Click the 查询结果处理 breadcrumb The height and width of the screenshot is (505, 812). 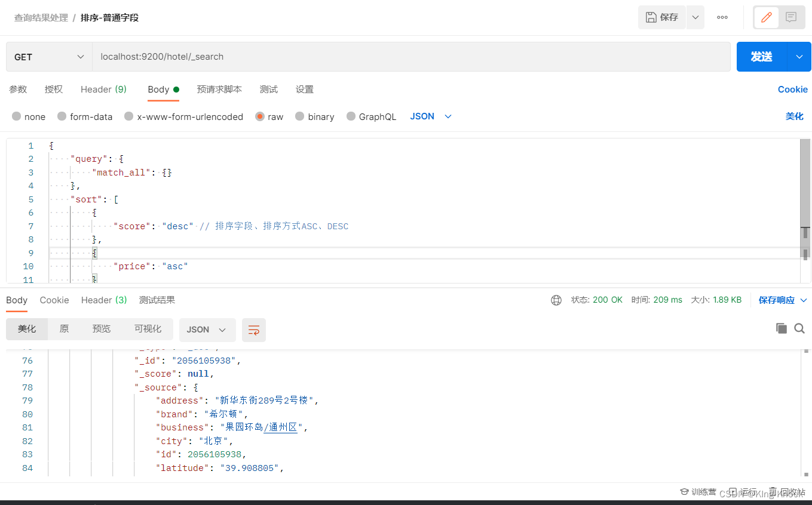tap(41, 17)
